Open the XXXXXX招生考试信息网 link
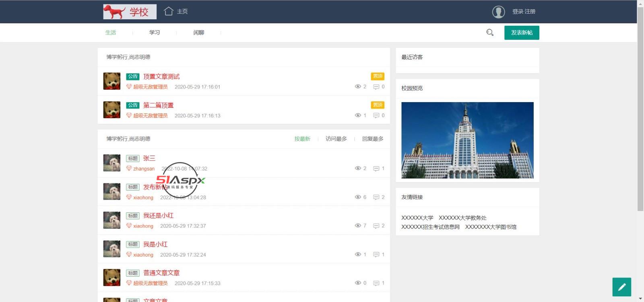 tap(430, 227)
